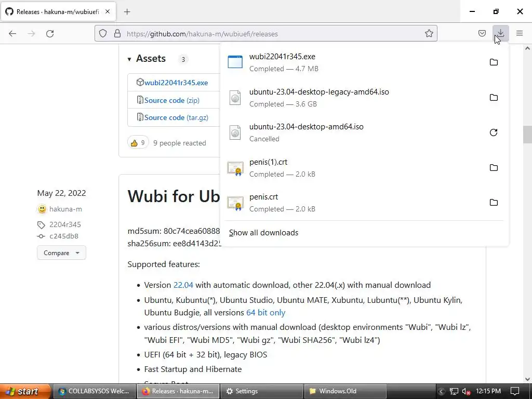Click Show all downloads

[x=263, y=233]
